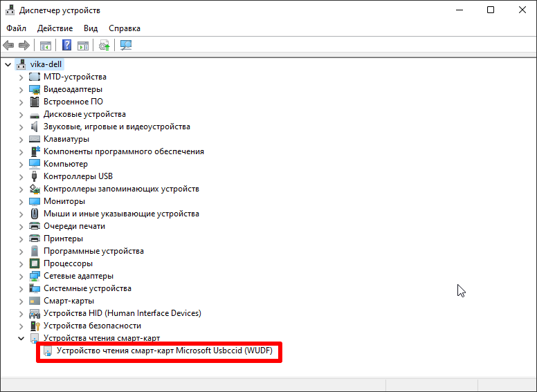Collapse the vika-dell root node

8,65
